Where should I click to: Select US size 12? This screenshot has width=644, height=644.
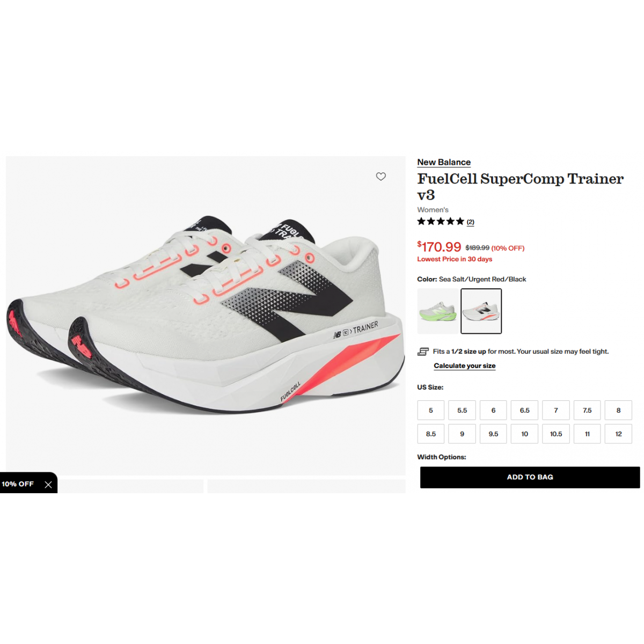(x=618, y=434)
